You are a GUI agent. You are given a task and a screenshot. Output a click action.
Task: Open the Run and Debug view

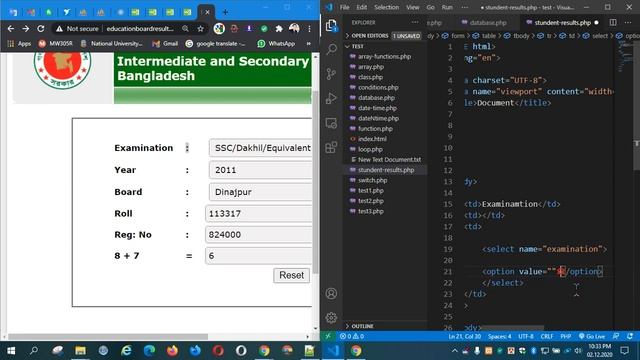point(331,98)
